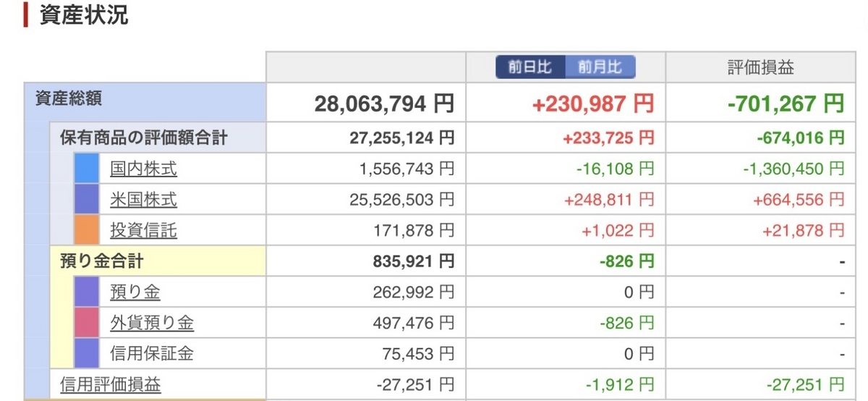This screenshot has height=401, width=868.
Task: Open the 国内株式 link
Action: pyautogui.click(x=143, y=169)
